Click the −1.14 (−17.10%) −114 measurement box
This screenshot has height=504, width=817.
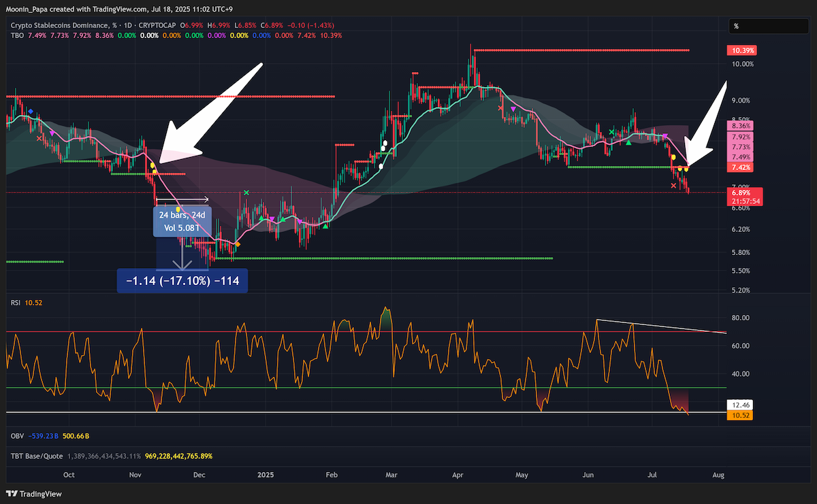[x=182, y=280]
